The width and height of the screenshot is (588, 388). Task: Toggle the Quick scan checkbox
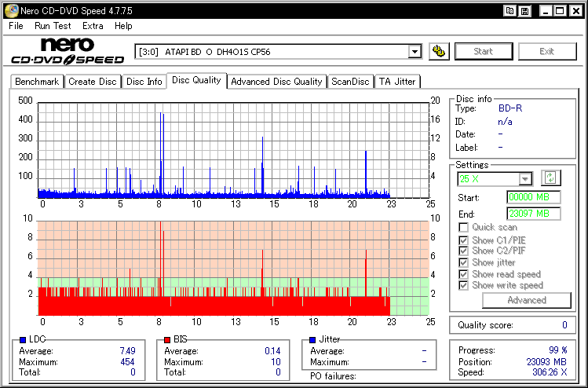coord(463,227)
